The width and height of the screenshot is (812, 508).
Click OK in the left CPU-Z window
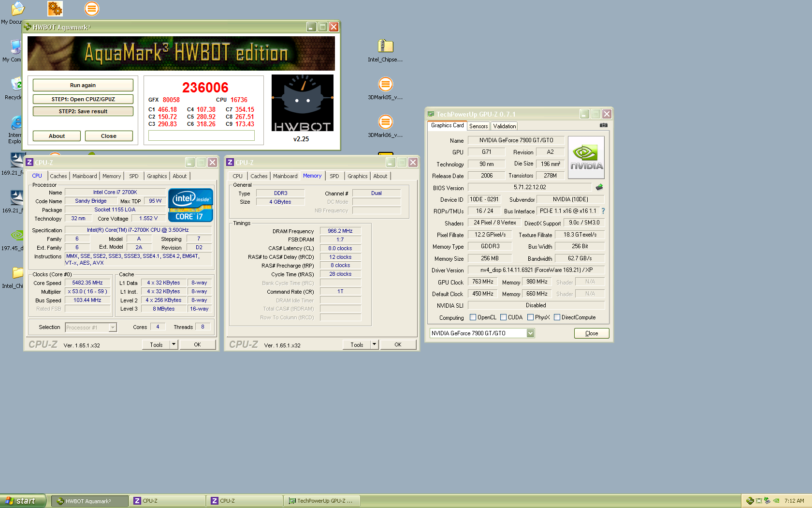coord(197,344)
